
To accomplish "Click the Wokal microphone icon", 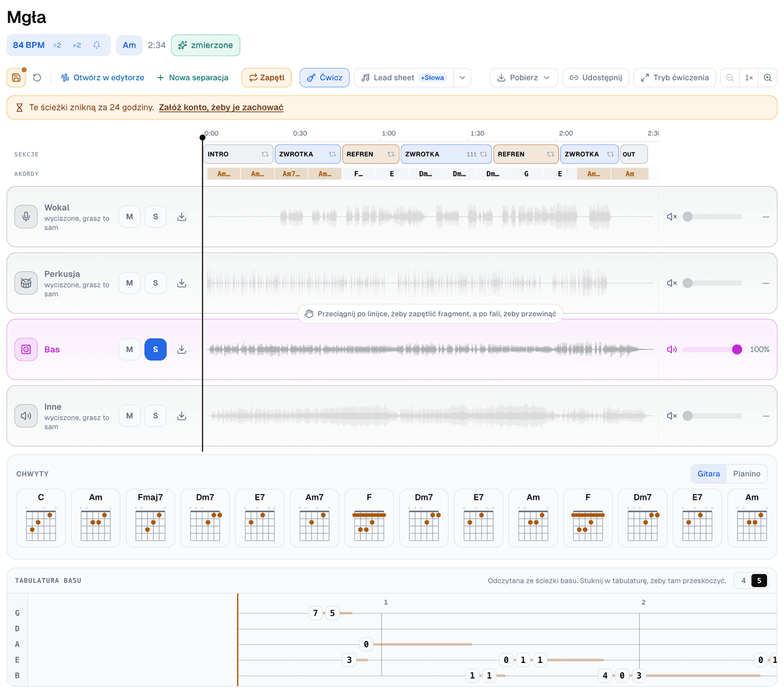I will [x=26, y=217].
